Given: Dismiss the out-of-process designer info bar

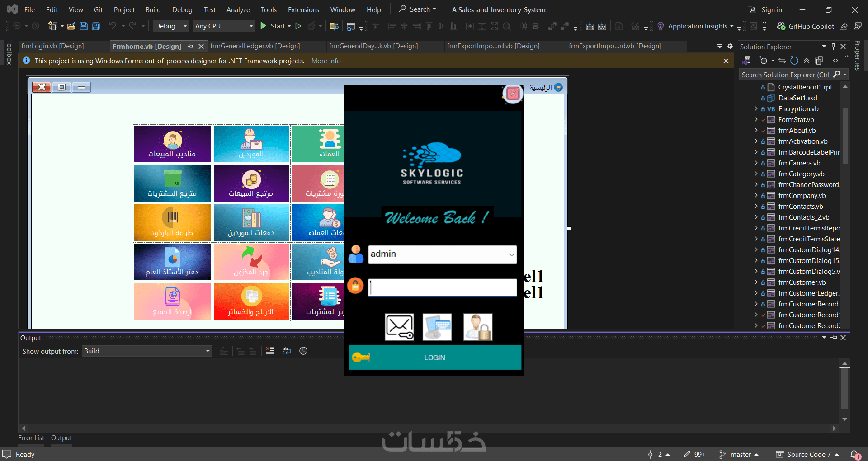Looking at the screenshot, I should pyautogui.click(x=726, y=61).
